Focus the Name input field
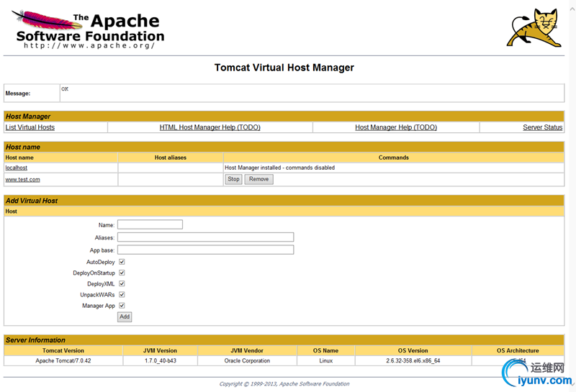 (x=150, y=224)
